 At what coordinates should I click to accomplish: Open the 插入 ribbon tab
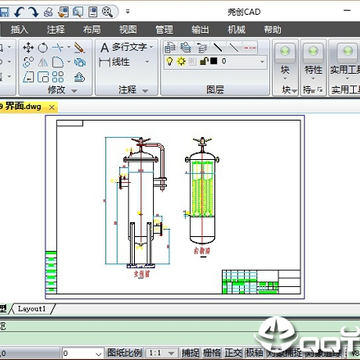[19, 30]
